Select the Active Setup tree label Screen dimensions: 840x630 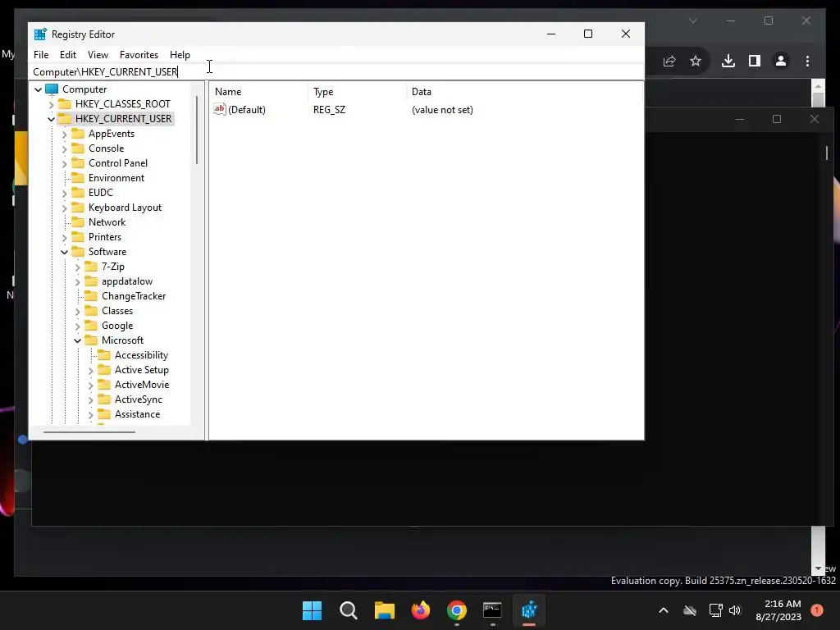coord(141,370)
